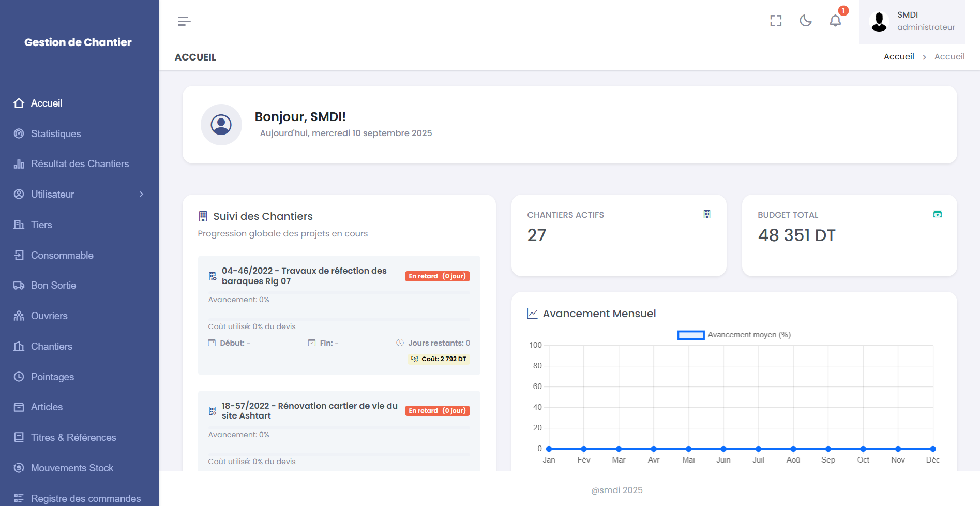
Task: Toggle the sidebar hamburger menu
Action: click(x=184, y=21)
